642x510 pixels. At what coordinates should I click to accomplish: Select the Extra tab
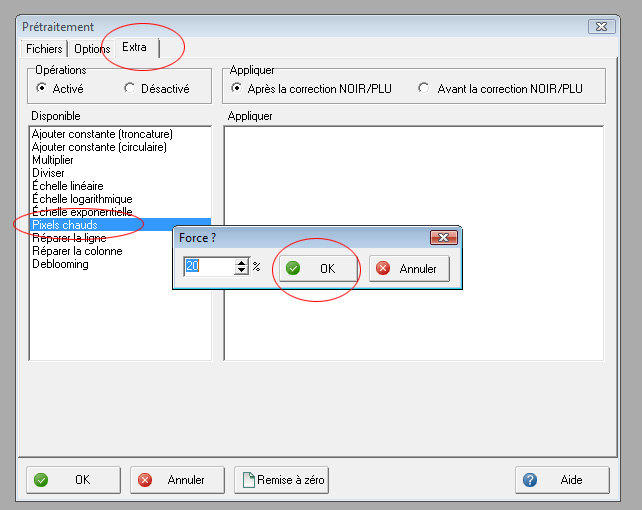coord(136,47)
